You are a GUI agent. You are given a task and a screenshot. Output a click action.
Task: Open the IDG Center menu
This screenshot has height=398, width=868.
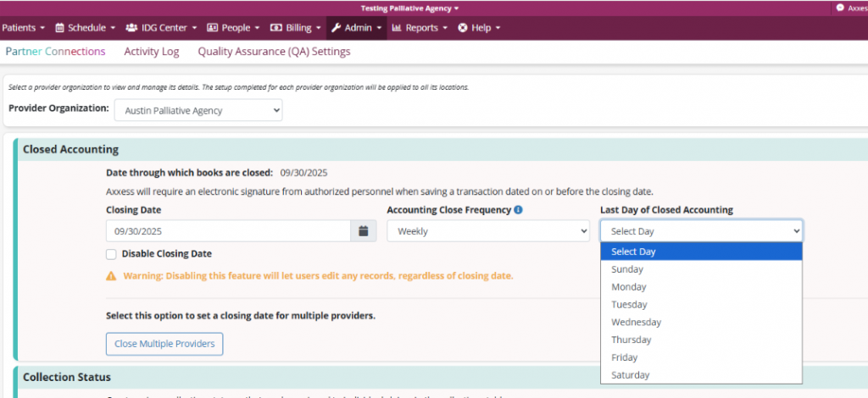pos(161,27)
